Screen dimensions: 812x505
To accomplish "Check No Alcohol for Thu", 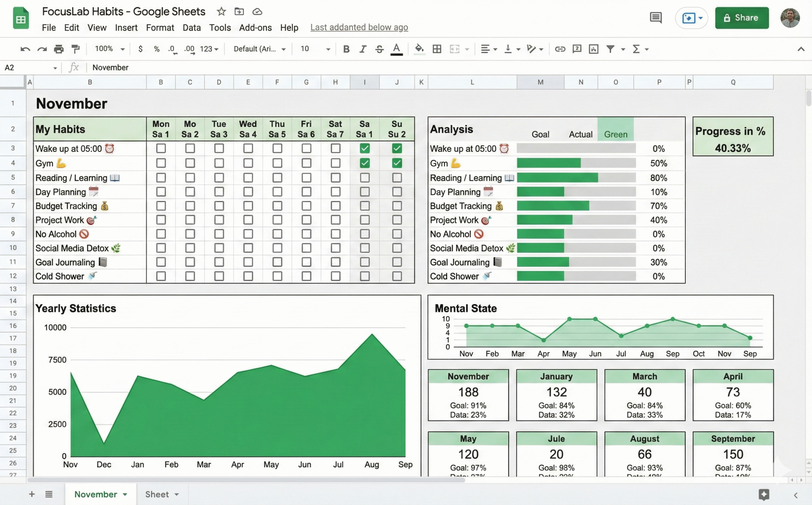I will click(277, 234).
